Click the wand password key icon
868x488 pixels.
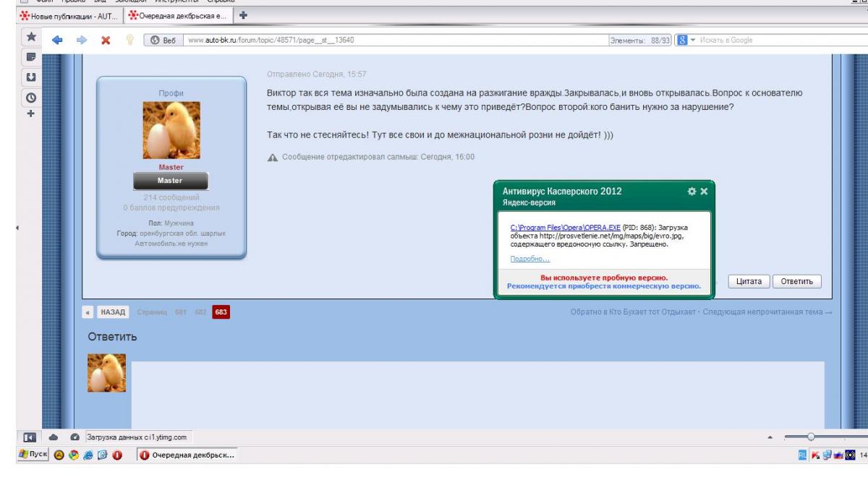[130, 40]
